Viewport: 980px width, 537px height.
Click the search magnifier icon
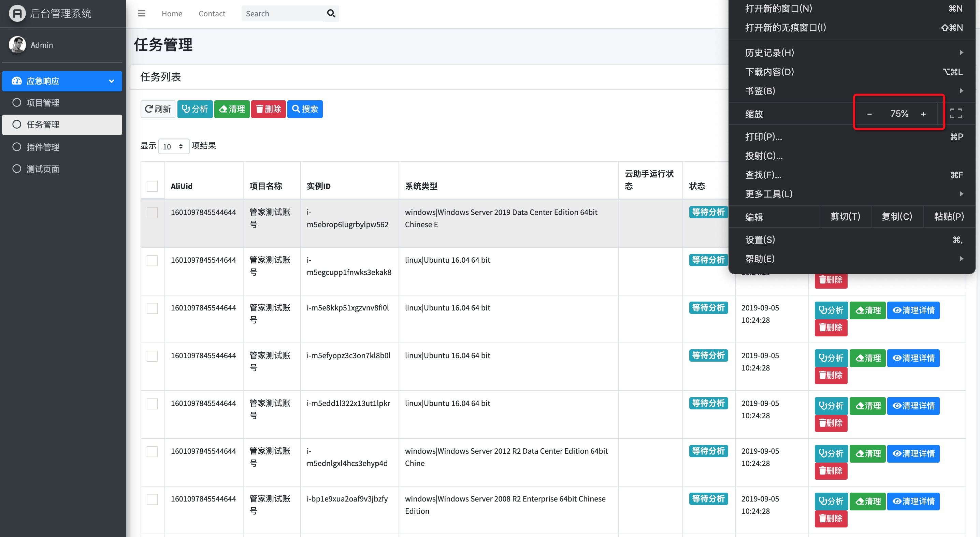pos(330,13)
